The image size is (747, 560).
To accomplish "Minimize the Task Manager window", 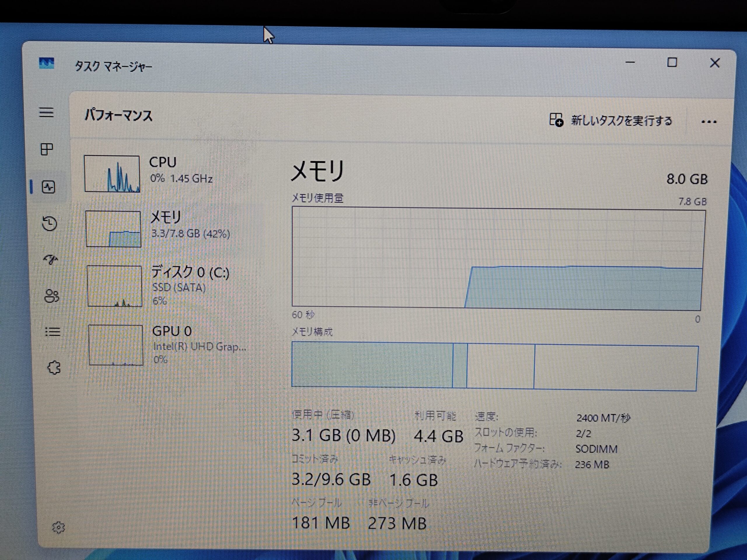I will pyautogui.click(x=630, y=62).
